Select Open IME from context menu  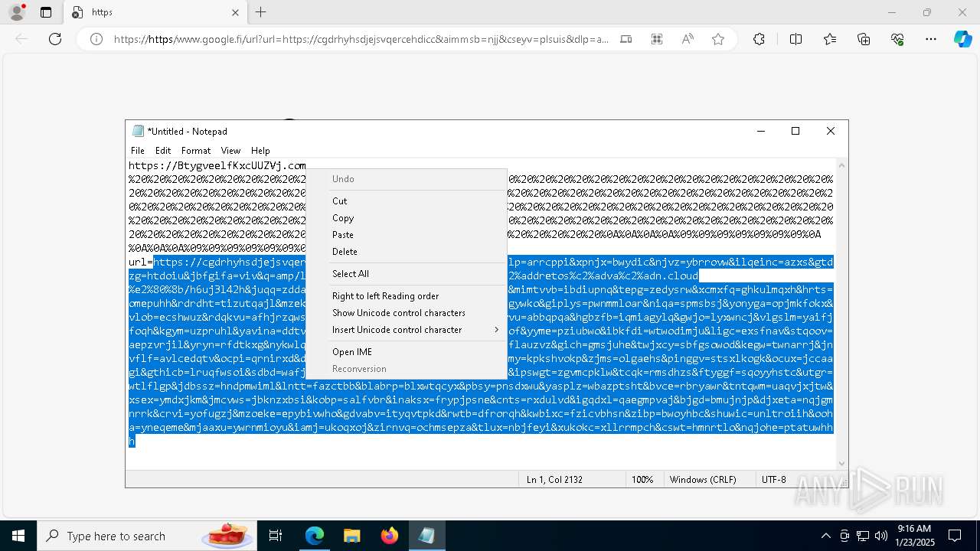click(x=406, y=352)
